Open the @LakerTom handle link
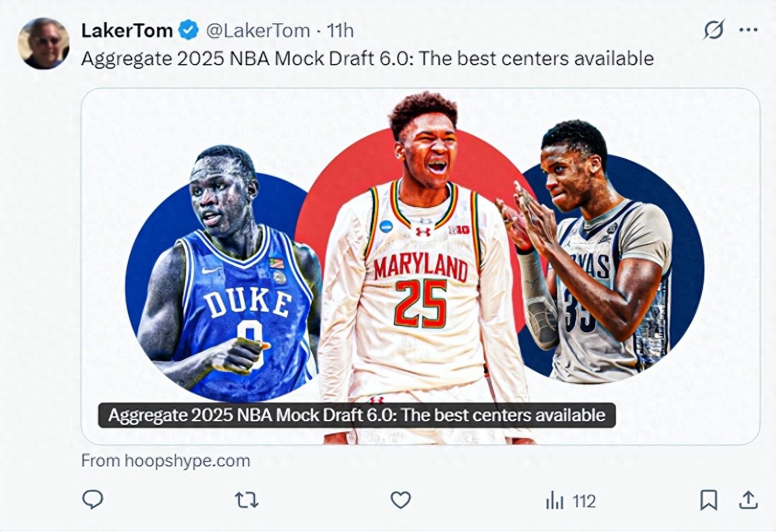 258,30
